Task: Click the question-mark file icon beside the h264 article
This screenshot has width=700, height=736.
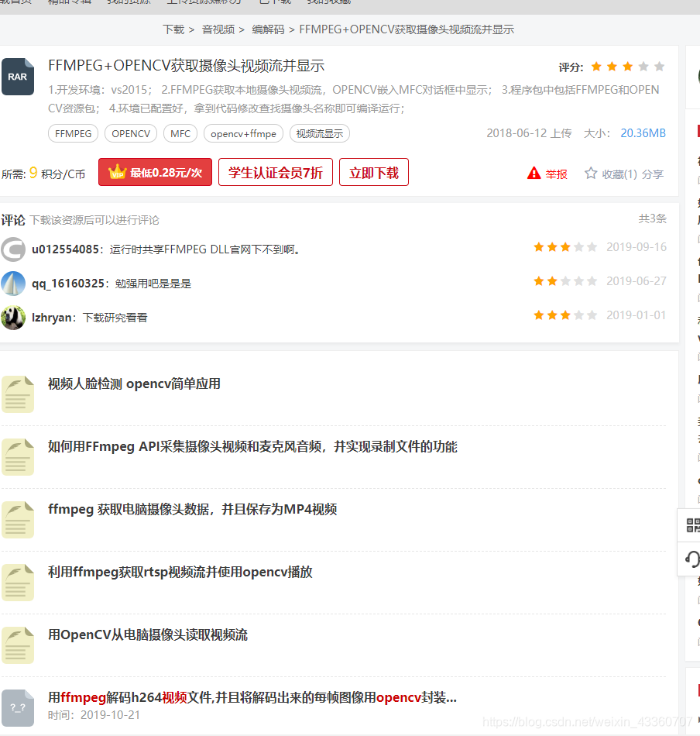Action: tap(18, 707)
